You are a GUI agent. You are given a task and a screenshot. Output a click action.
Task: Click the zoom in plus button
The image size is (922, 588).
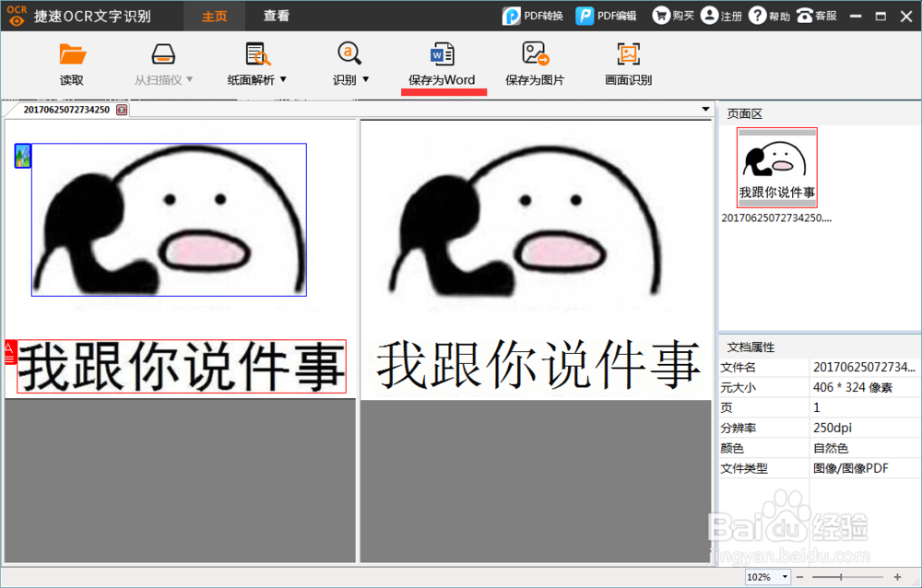[897, 578]
